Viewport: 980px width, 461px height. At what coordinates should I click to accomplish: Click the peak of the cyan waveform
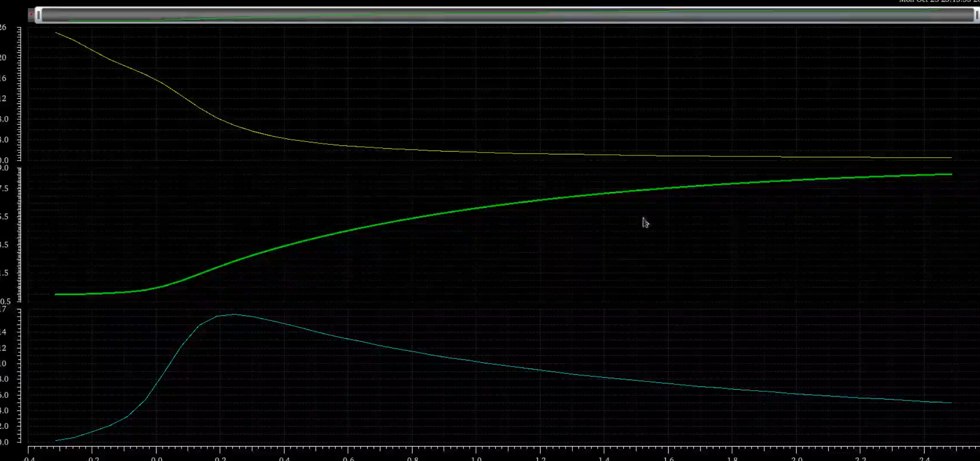233,314
